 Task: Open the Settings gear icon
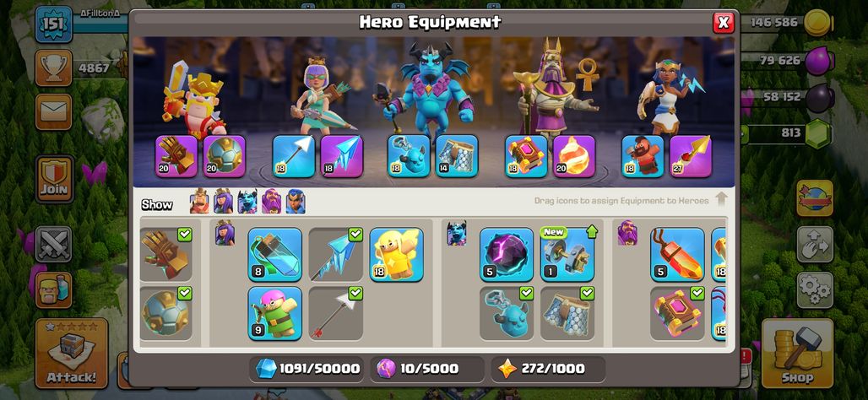[x=815, y=290]
